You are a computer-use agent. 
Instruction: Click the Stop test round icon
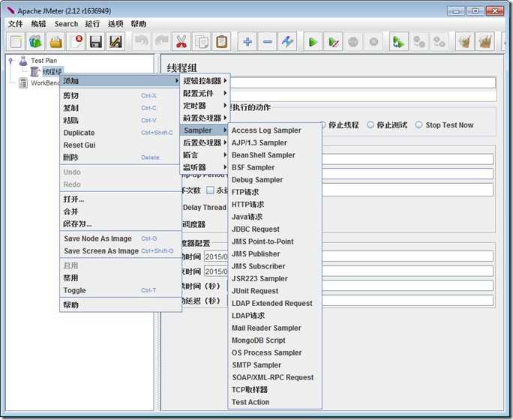coord(353,41)
